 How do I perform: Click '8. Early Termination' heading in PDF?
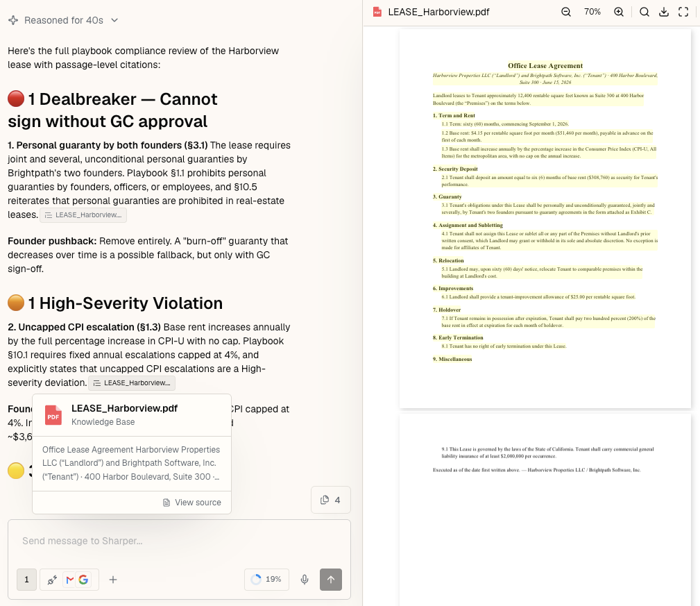click(458, 337)
